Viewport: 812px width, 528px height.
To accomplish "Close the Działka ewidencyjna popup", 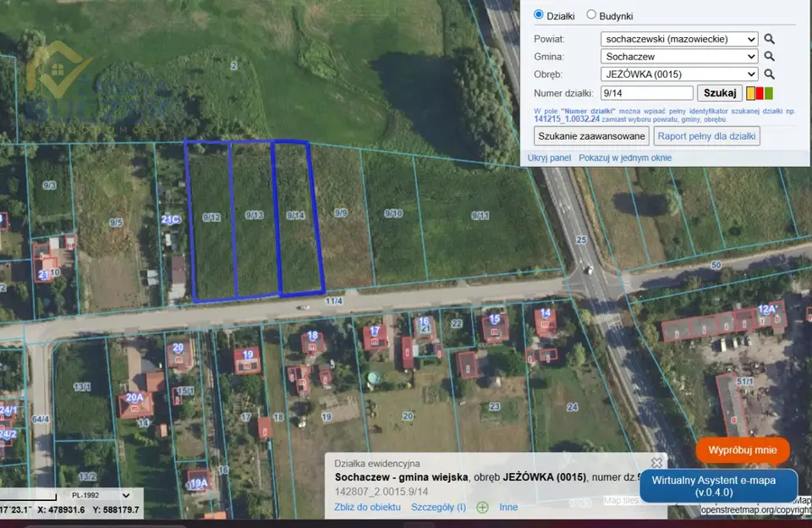I will (656, 462).
